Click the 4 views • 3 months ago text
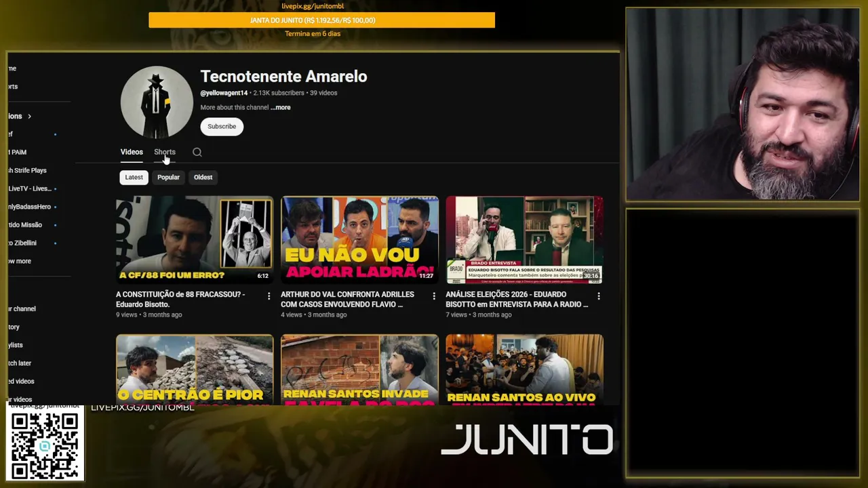Screen dimensions: 868x488 [314, 315]
